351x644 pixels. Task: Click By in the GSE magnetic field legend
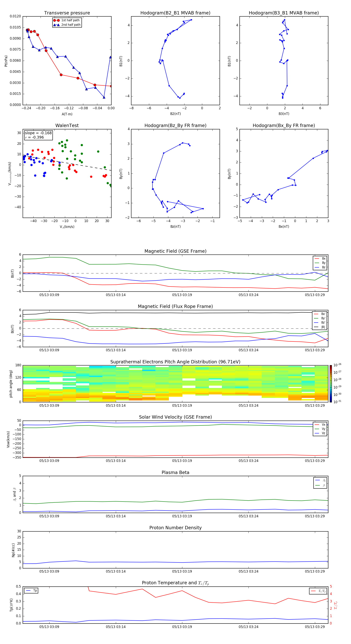pyautogui.click(x=320, y=263)
